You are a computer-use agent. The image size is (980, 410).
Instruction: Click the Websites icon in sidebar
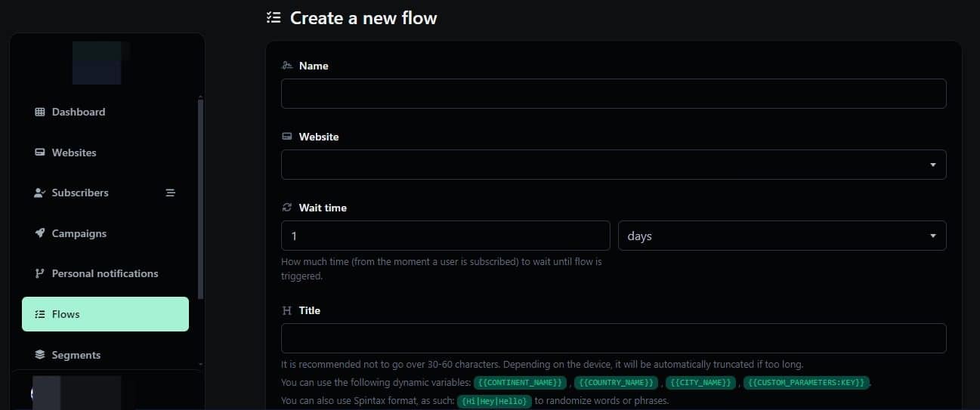tap(40, 153)
